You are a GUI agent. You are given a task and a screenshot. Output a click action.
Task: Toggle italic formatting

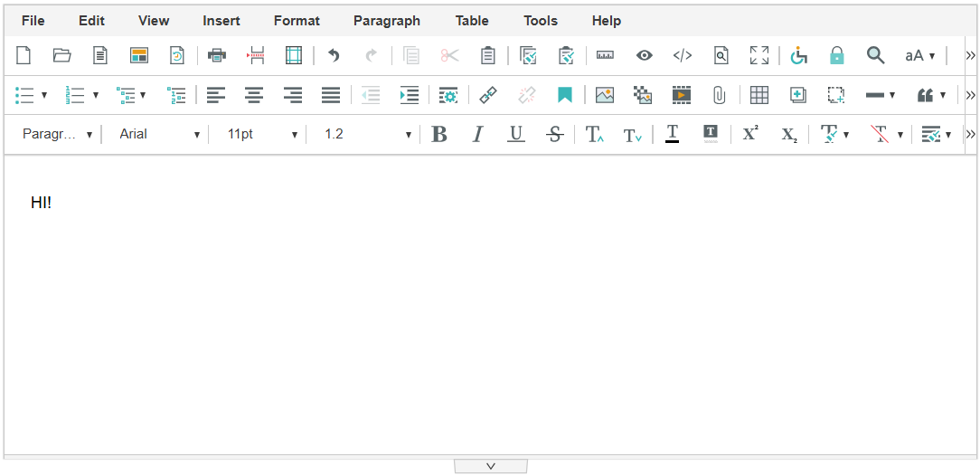point(477,134)
